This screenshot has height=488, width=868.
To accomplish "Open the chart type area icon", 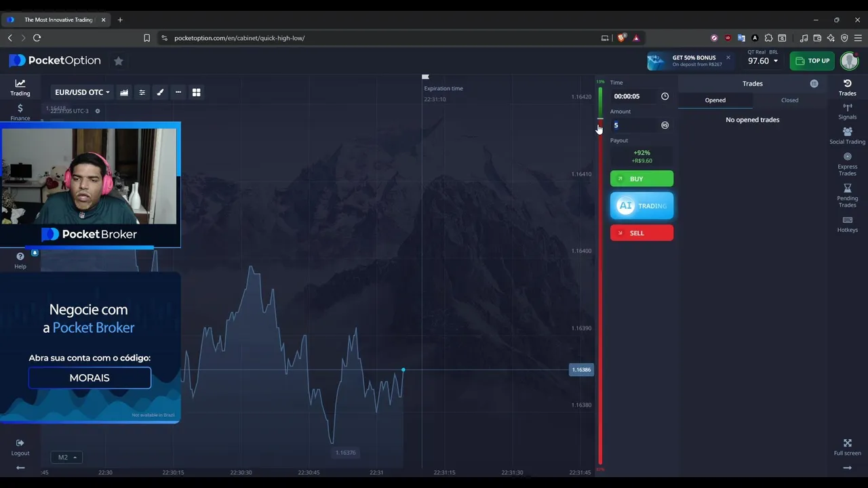I will coord(124,92).
